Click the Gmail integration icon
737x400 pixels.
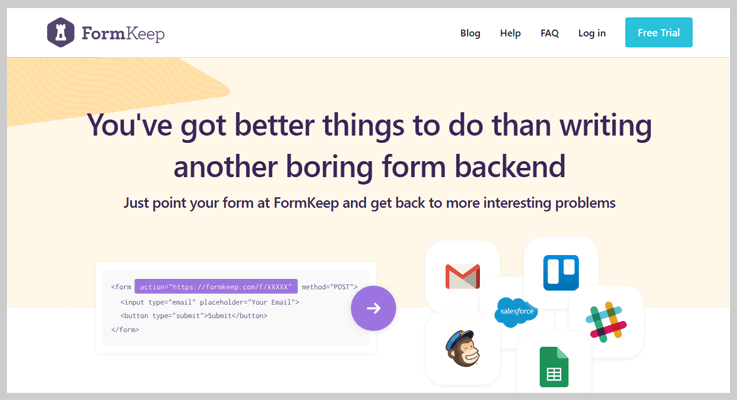coord(463,276)
